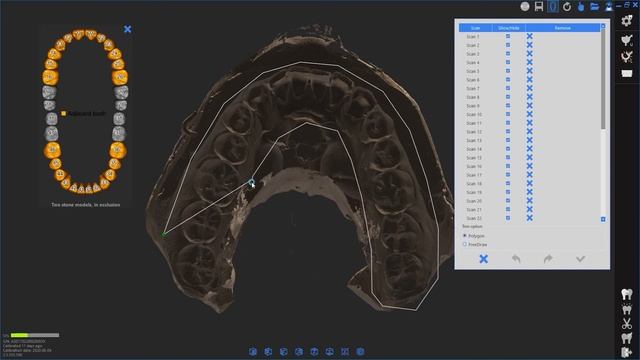Click the tooth with arrow icon
Viewport: 640px width, 360px height.
pyautogui.click(x=627, y=338)
